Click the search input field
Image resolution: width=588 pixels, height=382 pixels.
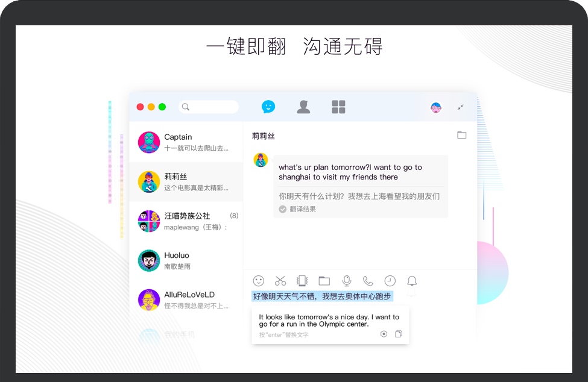coord(209,107)
